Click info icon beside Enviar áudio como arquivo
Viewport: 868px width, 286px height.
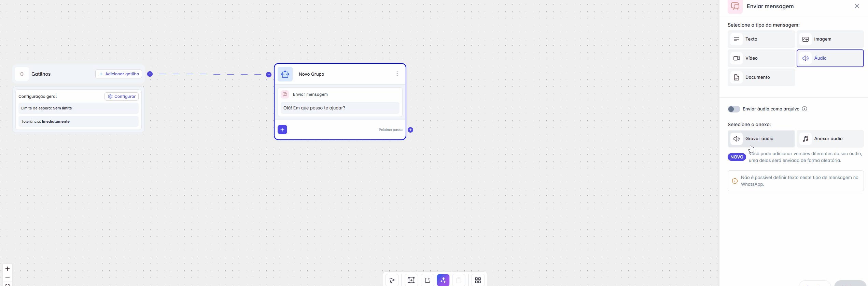804,109
